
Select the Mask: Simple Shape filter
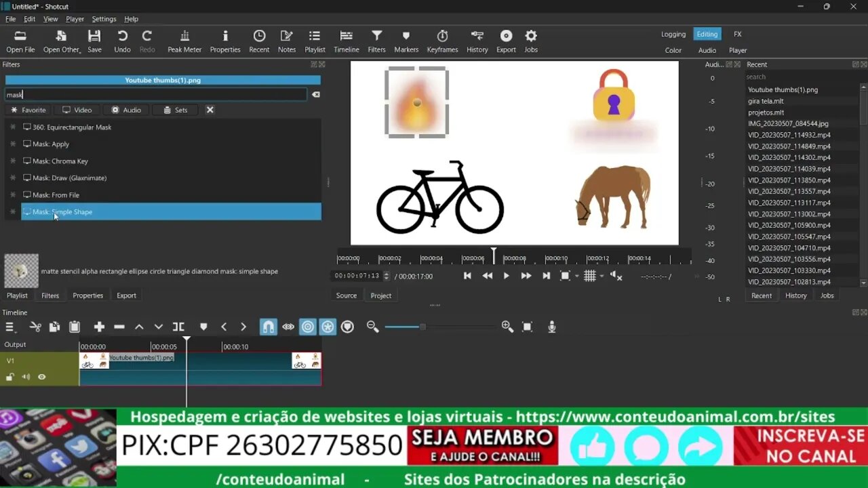[171, 211]
